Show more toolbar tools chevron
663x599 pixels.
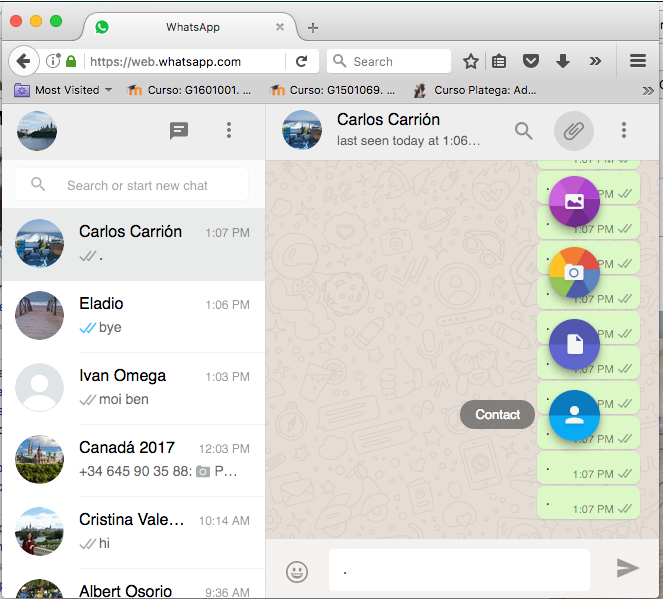595,61
